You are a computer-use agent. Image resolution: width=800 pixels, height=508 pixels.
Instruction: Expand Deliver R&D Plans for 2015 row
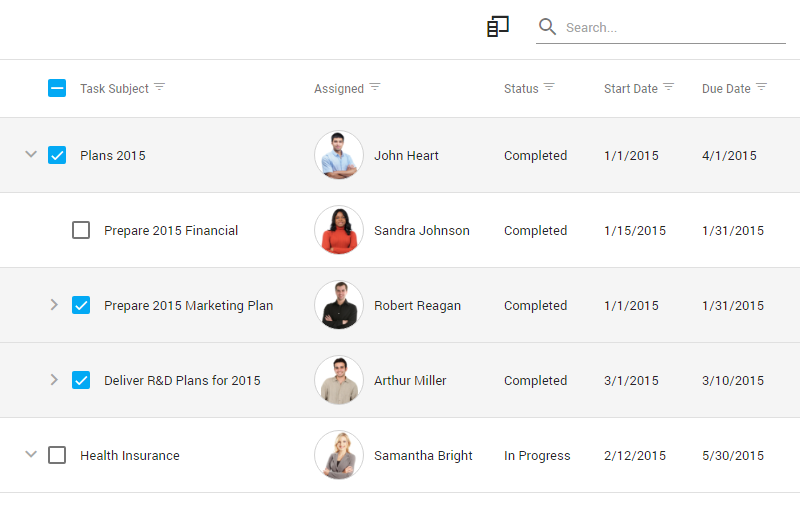(x=54, y=380)
